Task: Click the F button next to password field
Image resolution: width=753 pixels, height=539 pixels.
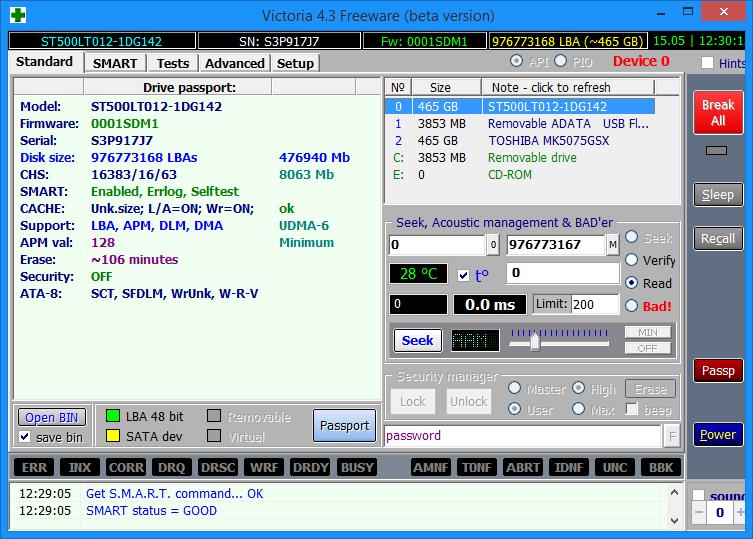Action: 672,436
